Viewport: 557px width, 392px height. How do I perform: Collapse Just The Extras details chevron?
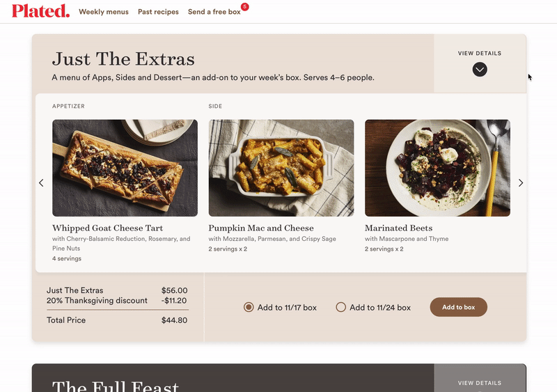click(x=480, y=69)
